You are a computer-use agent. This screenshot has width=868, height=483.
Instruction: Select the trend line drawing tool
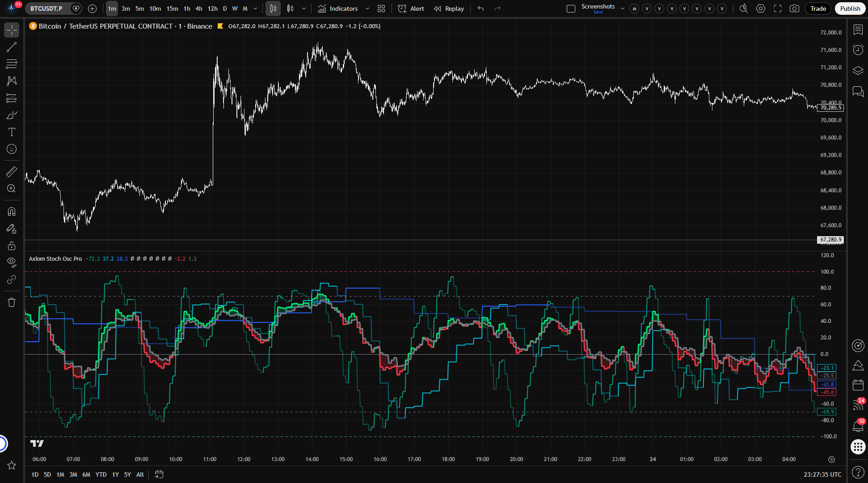click(x=12, y=47)
